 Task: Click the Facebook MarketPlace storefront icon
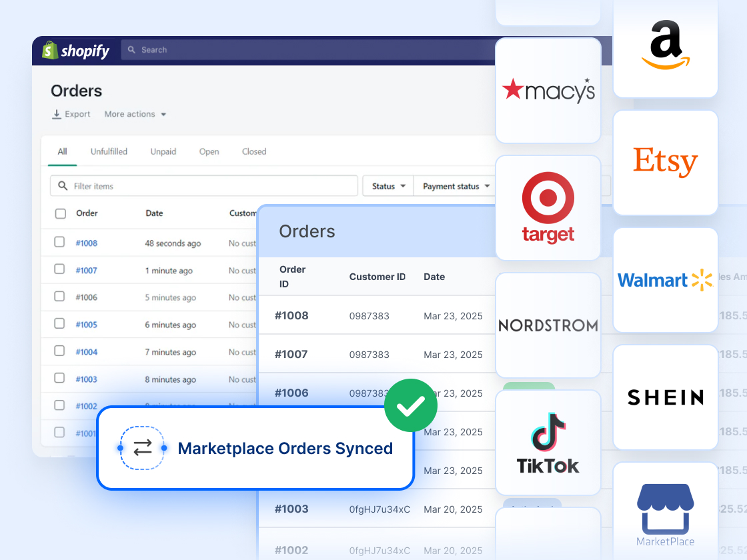[x=666, y=509]
